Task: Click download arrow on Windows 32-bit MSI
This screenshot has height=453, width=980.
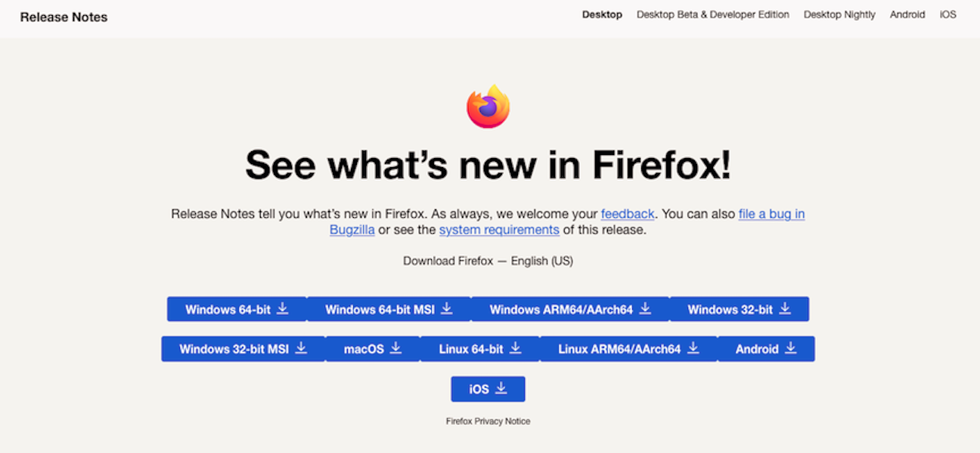Action: (301, 348)
